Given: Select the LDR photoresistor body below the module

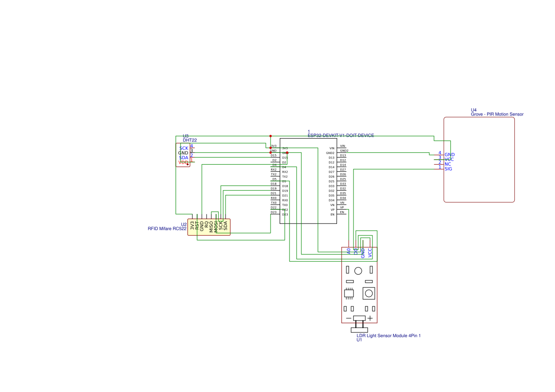Looking at the screenshot, I should (x=359, y=330).
